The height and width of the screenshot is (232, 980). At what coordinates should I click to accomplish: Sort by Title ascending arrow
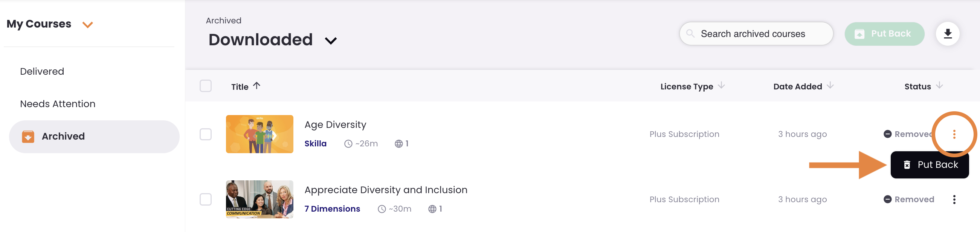point(257,86)
